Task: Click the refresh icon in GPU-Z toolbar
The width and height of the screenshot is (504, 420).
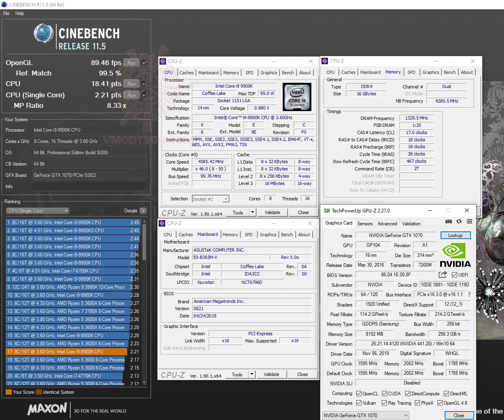Action: (x=459, y=221)
